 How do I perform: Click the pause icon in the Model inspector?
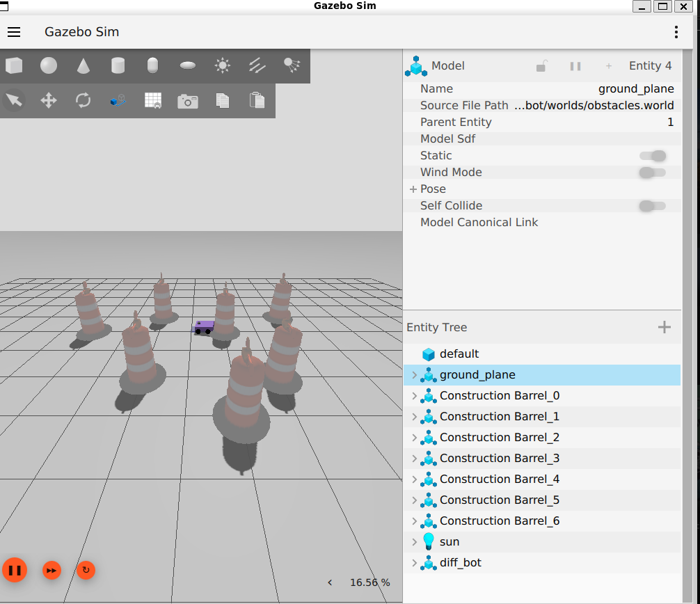[x=575, y=66]
